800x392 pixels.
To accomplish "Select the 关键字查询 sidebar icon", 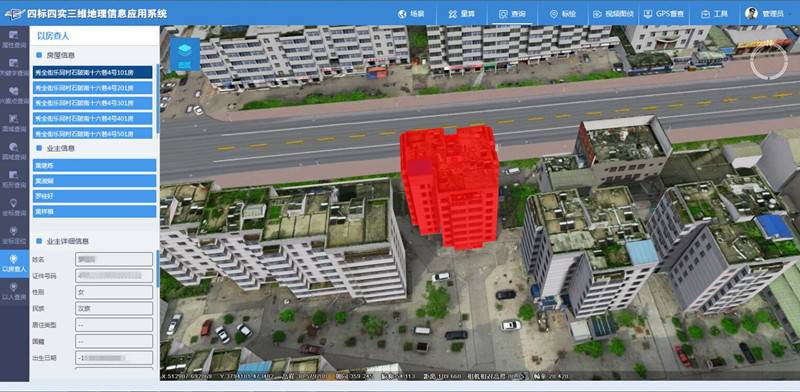I will click(x=14, y=67).
